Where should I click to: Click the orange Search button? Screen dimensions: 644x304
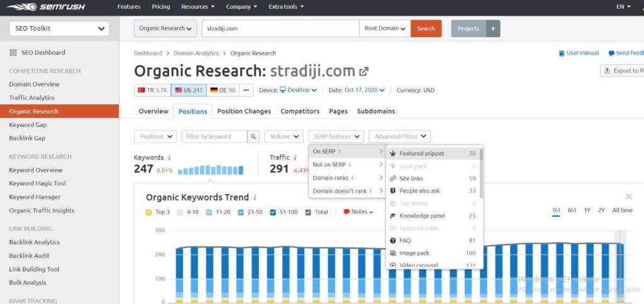pos(426,29)
